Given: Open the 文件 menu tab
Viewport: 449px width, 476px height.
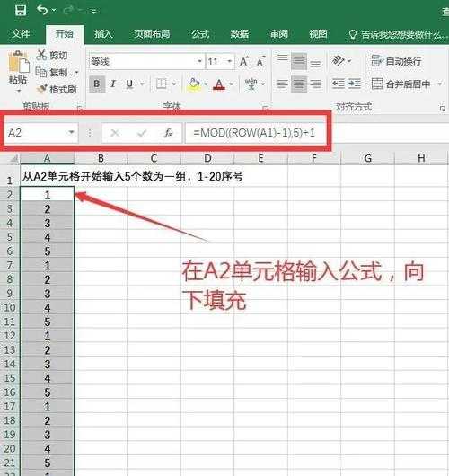Looking at the screenshot, I should pyautogui.click(x=21, y=33).
